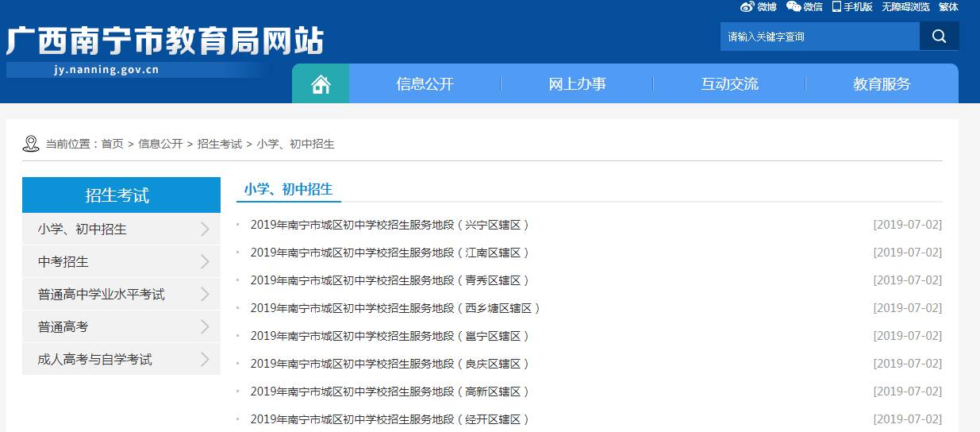Viewport: 980px width, 432px height.
Task: Click 微信 text label at top
Action: point(813,6)
